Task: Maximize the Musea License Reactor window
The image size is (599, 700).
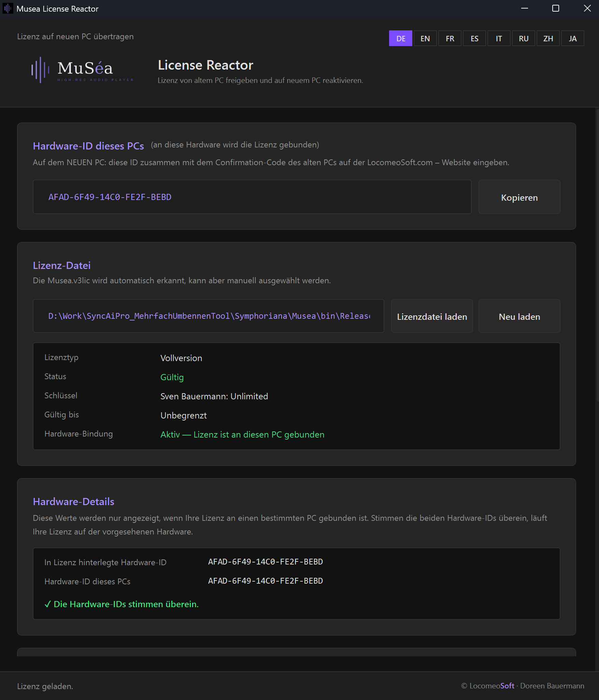Action: 556,9
